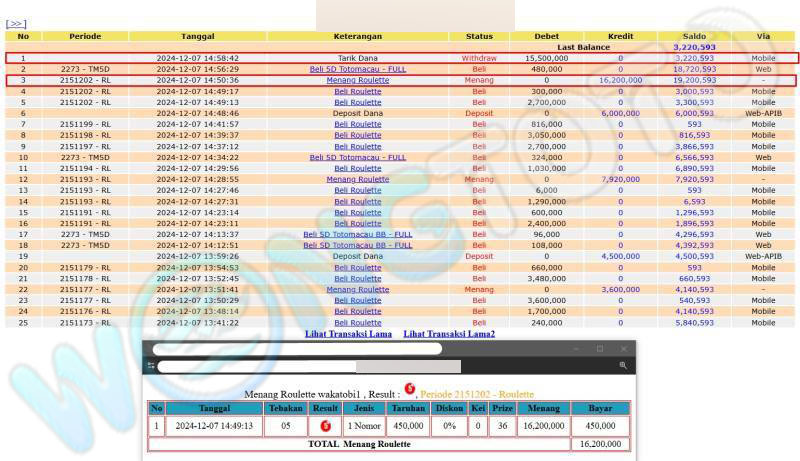This screenshot has height=461, width=800.
Task: Open Menang Roulette entry dated 13:51:41
Action: tap(358, 289)
